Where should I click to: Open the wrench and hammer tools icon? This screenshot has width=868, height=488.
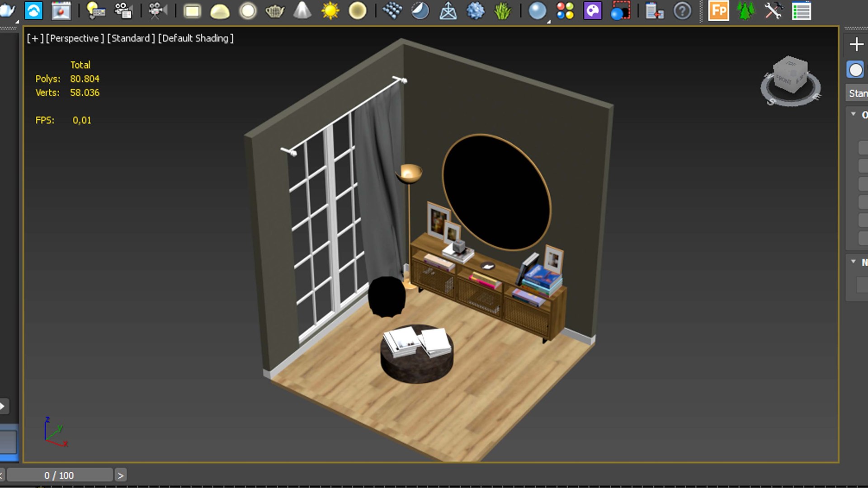click(x=774, y=10)
